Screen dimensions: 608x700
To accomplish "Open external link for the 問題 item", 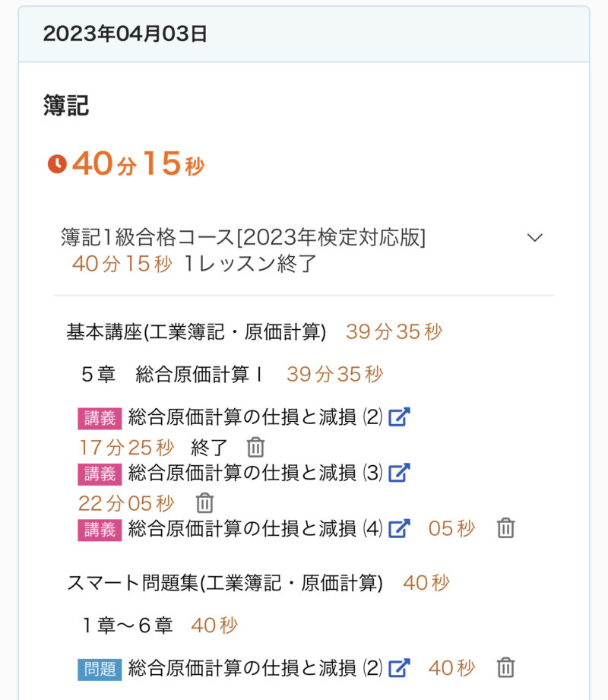I will [x=399, y=669].
